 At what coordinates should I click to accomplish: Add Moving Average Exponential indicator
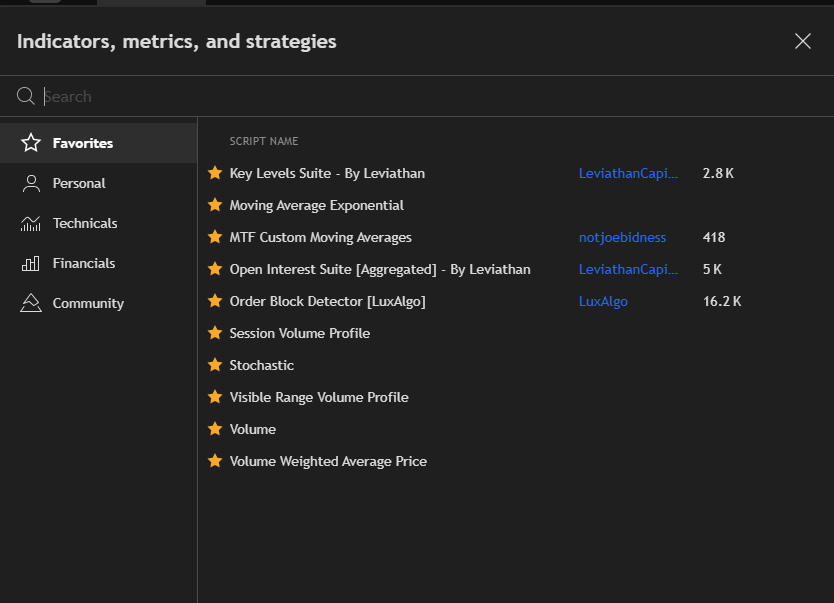316,205
